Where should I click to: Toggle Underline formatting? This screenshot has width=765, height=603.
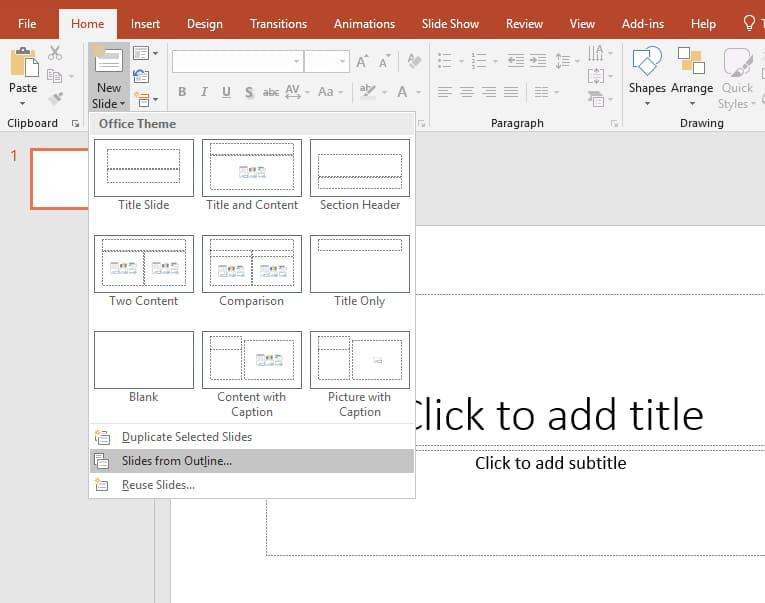coord(226,92)
